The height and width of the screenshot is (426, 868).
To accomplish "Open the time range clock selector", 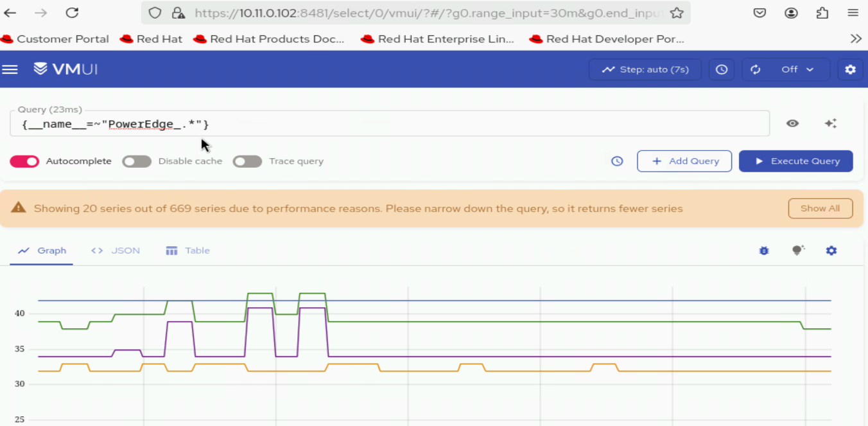I will point(722,69).
